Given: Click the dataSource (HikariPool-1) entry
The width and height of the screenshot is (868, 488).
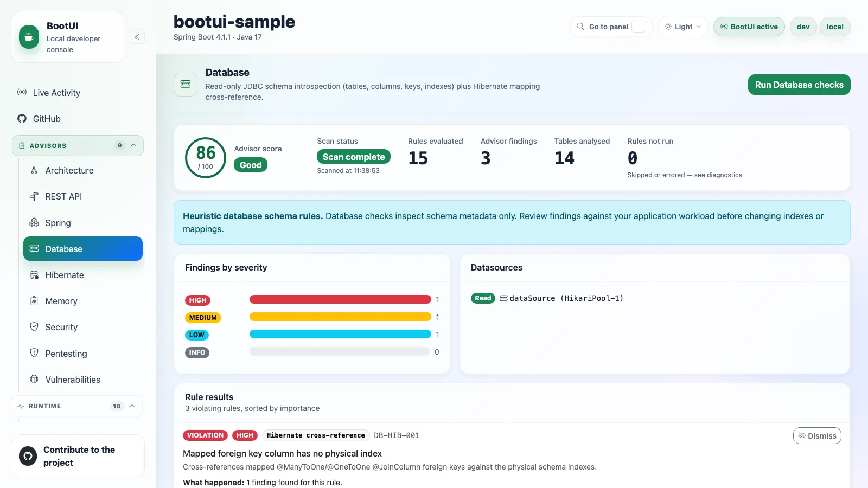Looking at the screenshot, I should pos(566,298).
